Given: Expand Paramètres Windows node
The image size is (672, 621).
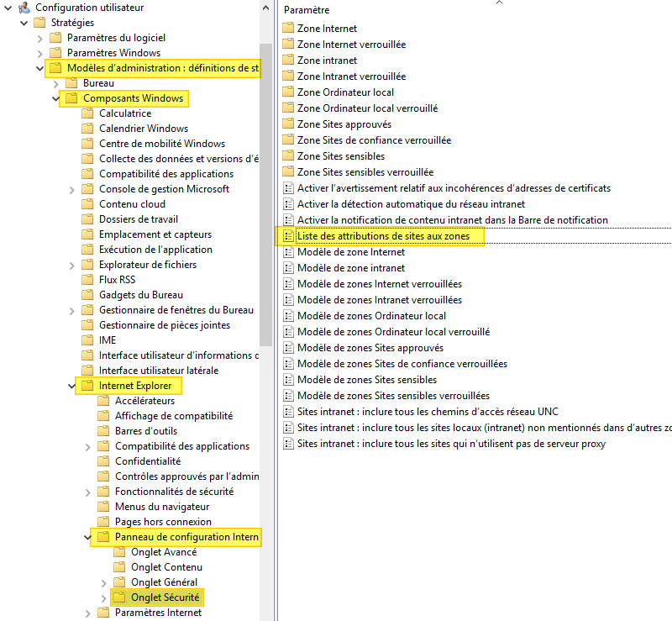Looking at the screenshot, I should pyautogui.click(x=39, y=54).
